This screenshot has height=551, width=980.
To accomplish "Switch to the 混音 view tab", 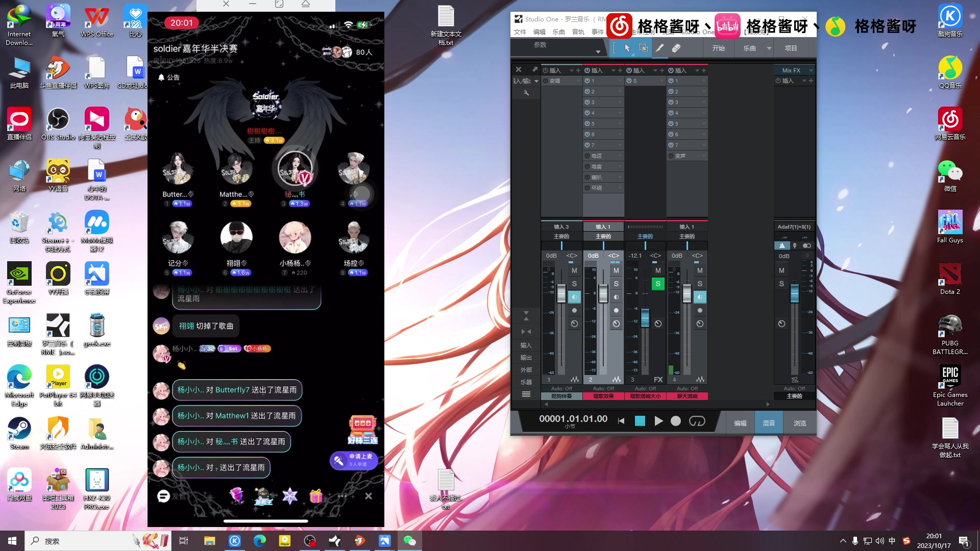I will tap(769, 423).
